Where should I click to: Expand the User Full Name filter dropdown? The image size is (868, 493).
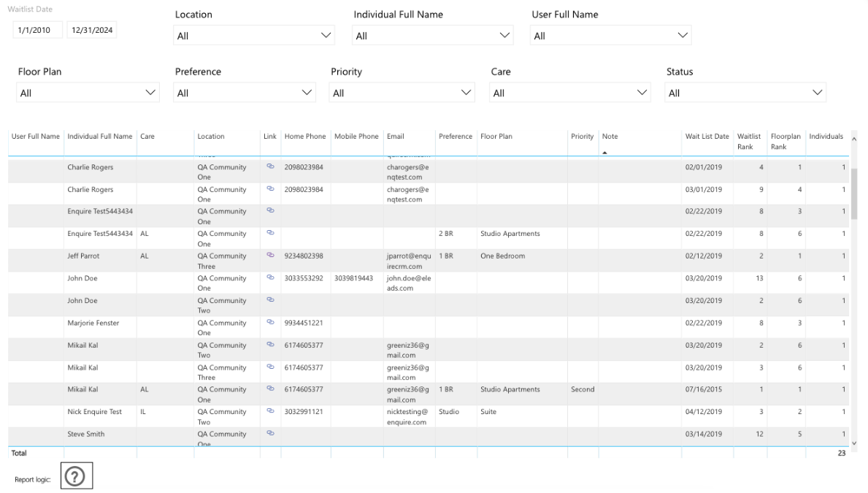pyautogui.click(x=610, y=36)
